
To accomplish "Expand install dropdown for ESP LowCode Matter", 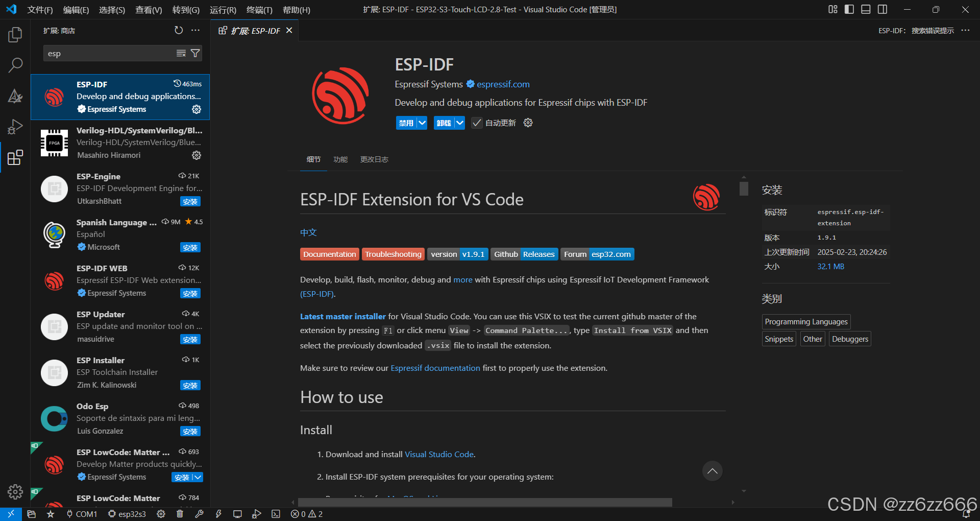I will pyautogui.click(x=198, y=477).
